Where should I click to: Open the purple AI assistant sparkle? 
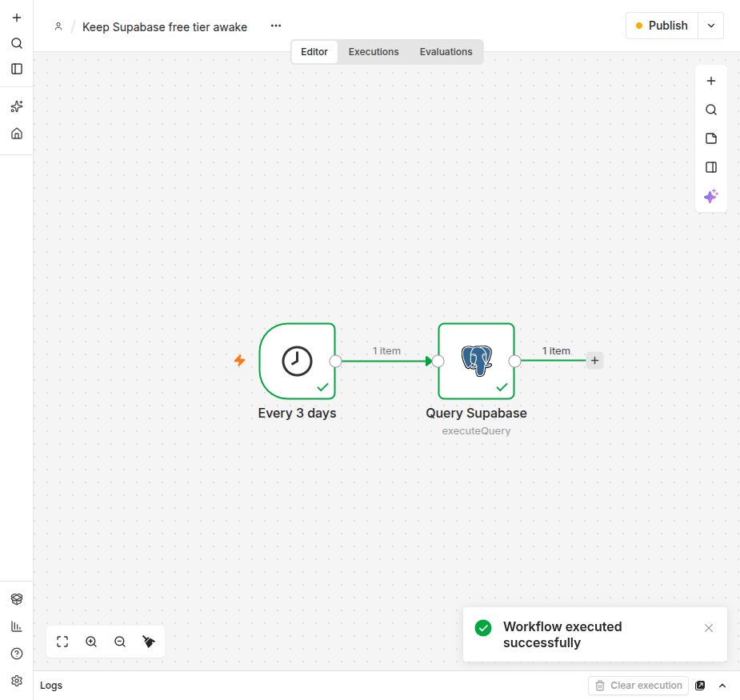711,196
